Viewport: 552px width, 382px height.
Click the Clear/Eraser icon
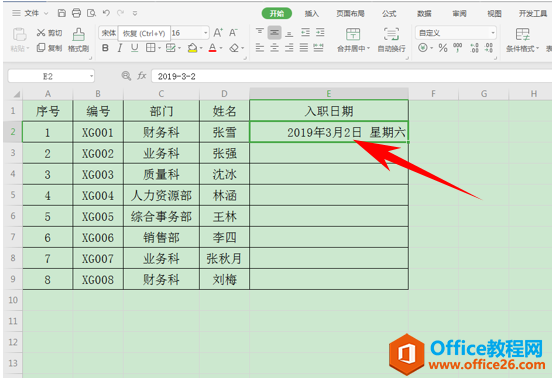point(234,48)
